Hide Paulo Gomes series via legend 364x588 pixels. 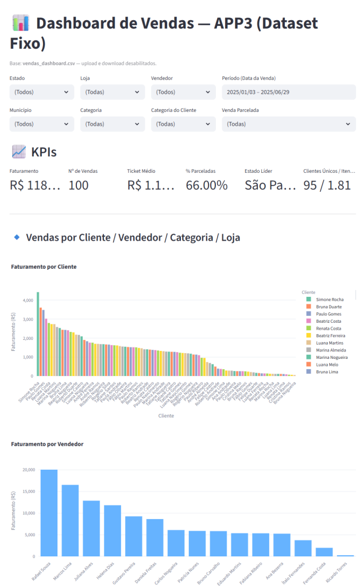330,314
